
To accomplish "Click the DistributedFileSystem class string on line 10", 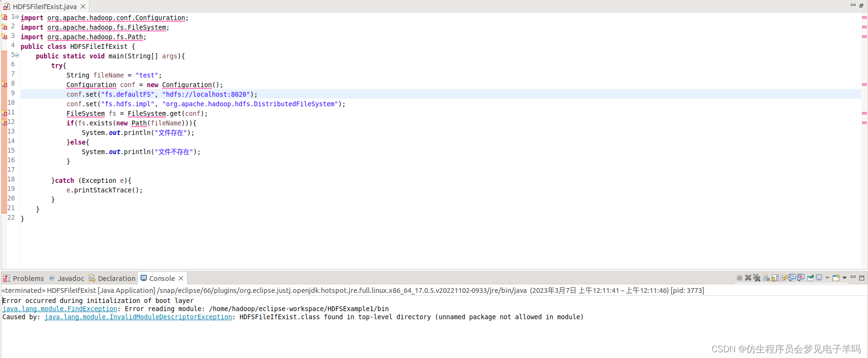I will point(250,104).
